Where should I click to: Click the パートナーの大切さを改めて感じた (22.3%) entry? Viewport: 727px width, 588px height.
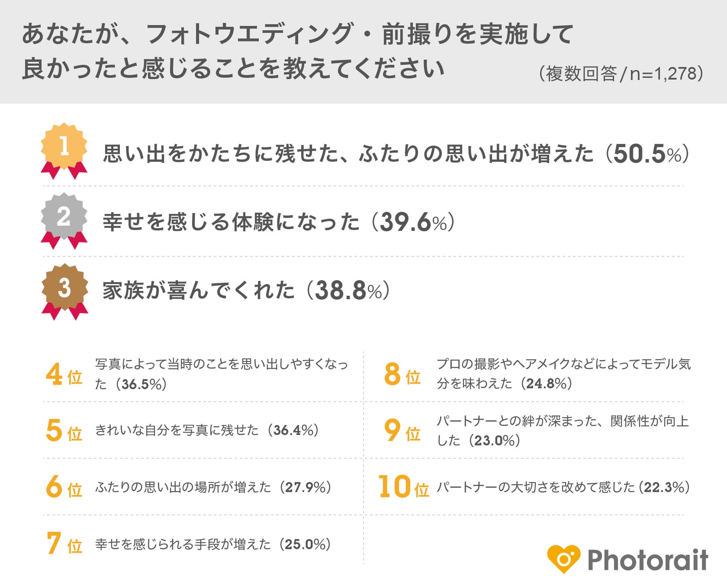point(563,487)
